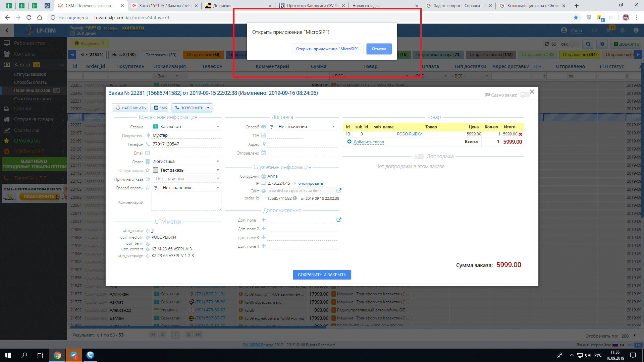The height and width of the screenshot is (362, 644).
Task: Switch to the Отправка товара (142) tab
Action: coord(491,55)
